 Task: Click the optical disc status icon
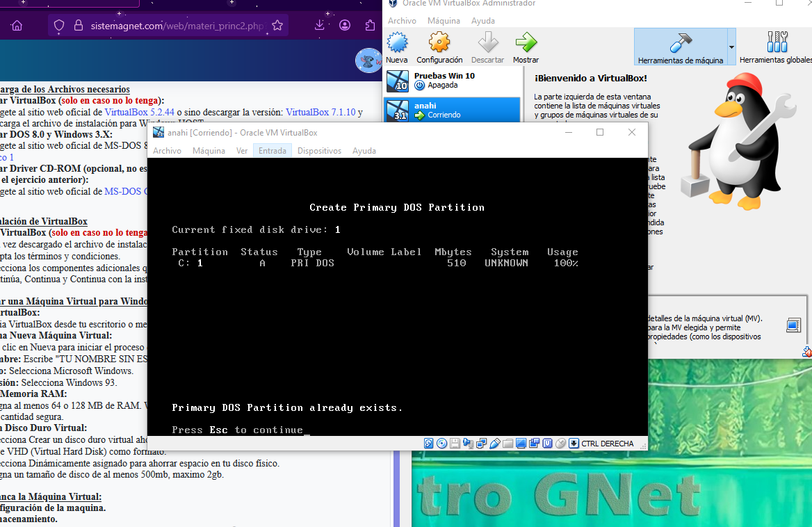441,444
